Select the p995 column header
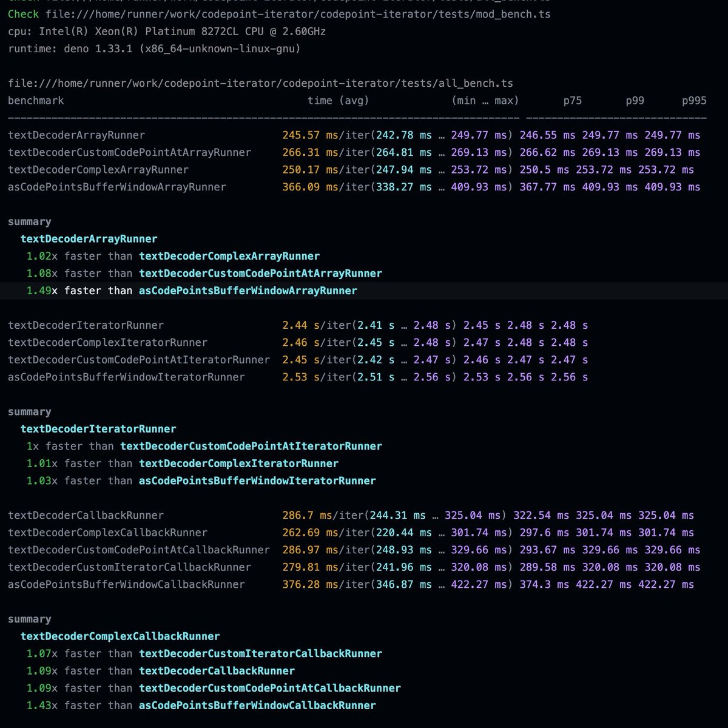This screenshot has width=728, height=728. [x=695, y=101]
